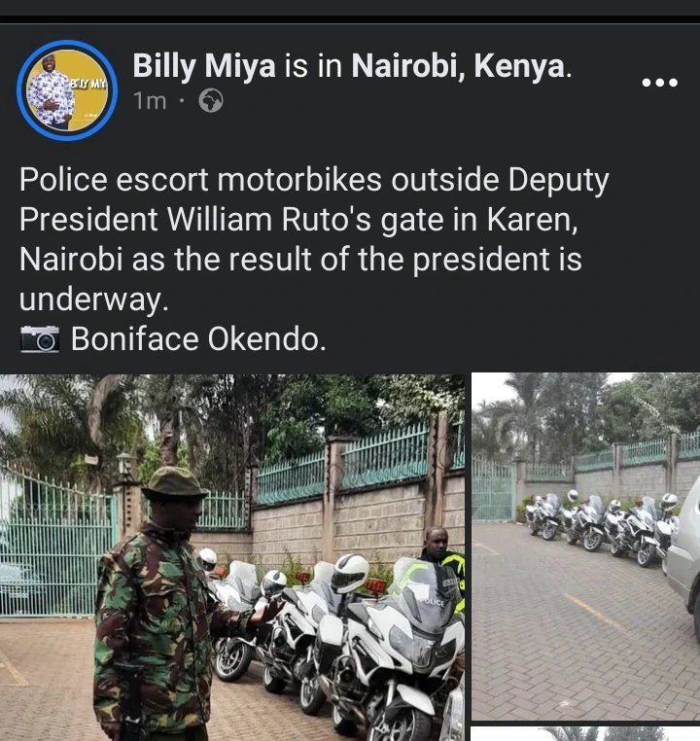
Task: Open the left photo with the camouflage soldier
Action: pos(232,557)
